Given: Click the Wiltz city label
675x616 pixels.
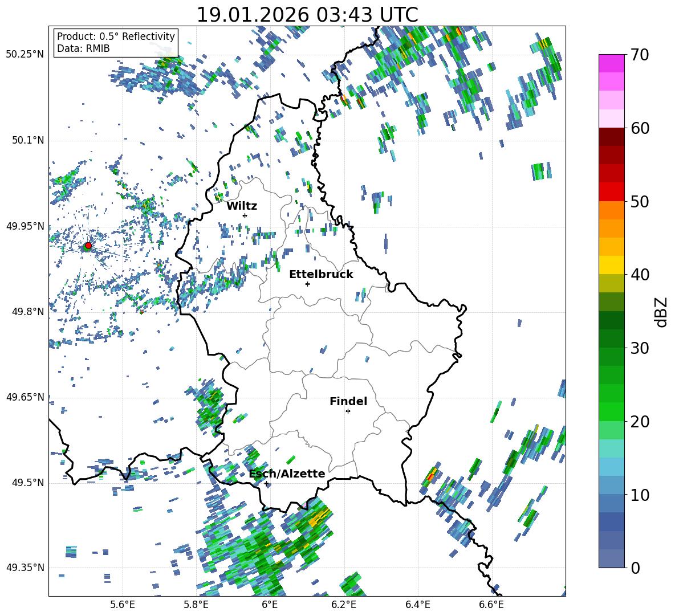Looking at the screenshot, I should click(242, 206).
